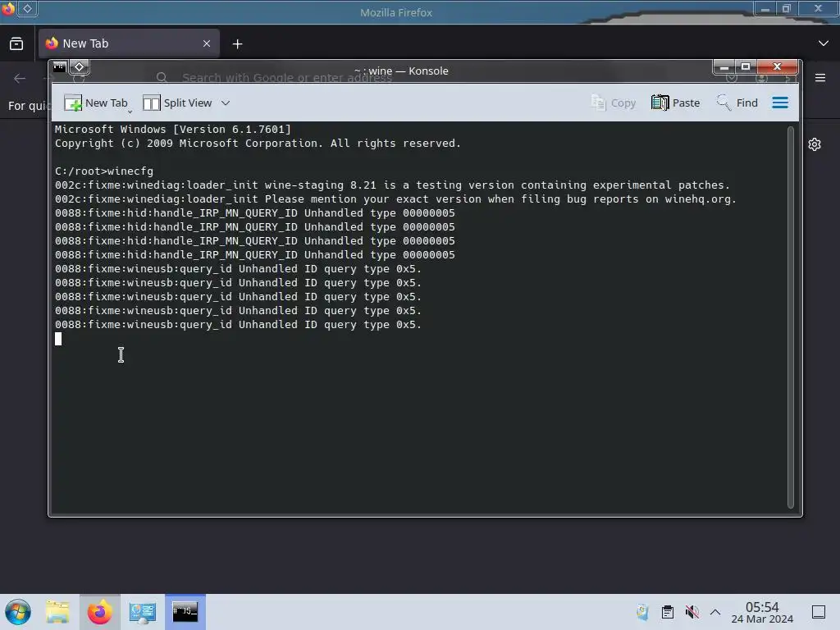Switch to Firefox from the taskbar
The height and width of the screenshot is (630, 840).
pos(99,612)
